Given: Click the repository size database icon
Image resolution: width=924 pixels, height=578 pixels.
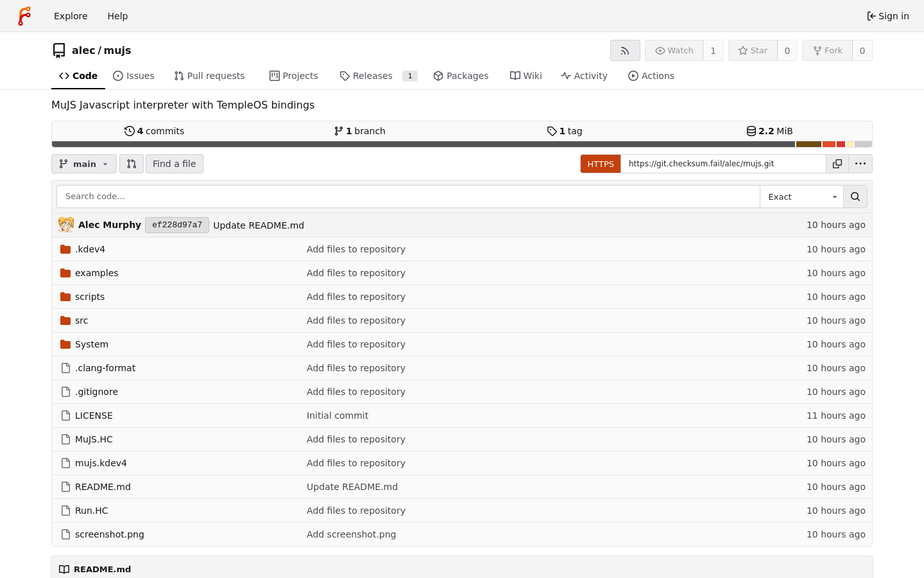Looking at the screenshot, I should click(751, 131).
